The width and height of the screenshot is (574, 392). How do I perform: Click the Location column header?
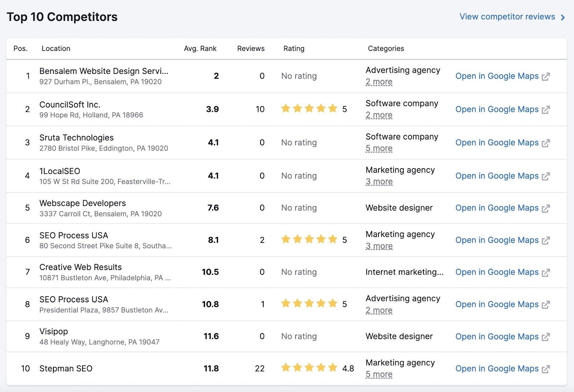pos(56,48)
